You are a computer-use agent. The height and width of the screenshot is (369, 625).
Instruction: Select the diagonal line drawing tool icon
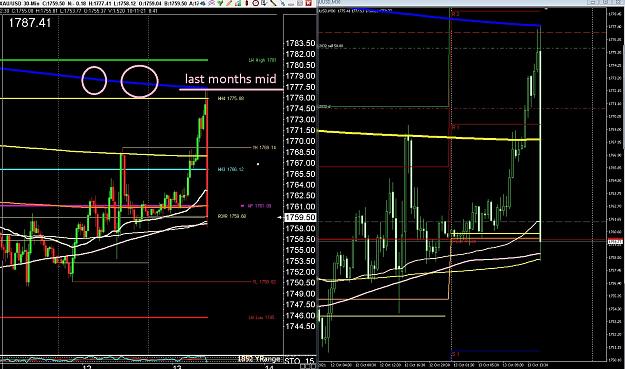click(273, 3)
